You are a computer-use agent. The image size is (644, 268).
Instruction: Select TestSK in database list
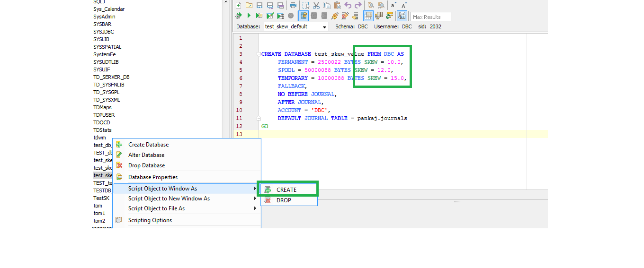pyautogui.click(x=101, y=198)
